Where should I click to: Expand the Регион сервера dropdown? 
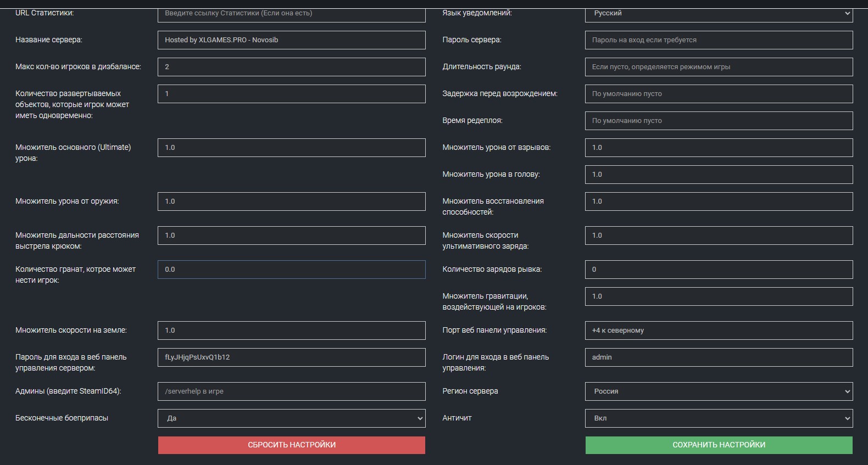tap(719, 391)
